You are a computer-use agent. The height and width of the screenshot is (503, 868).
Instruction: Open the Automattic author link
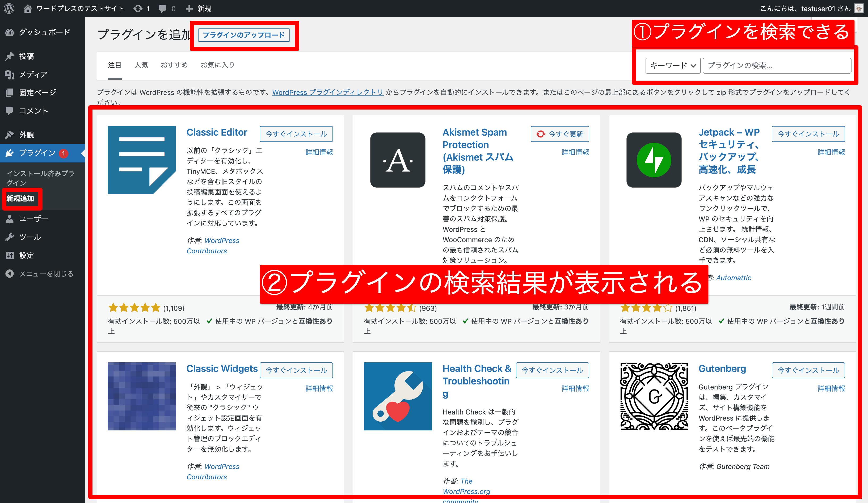click(733, 278)
